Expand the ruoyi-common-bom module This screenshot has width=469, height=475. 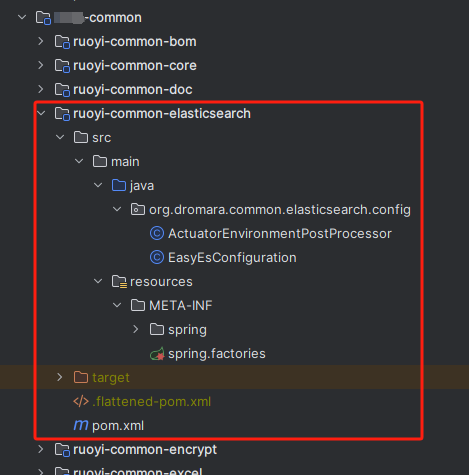point(41,41)
